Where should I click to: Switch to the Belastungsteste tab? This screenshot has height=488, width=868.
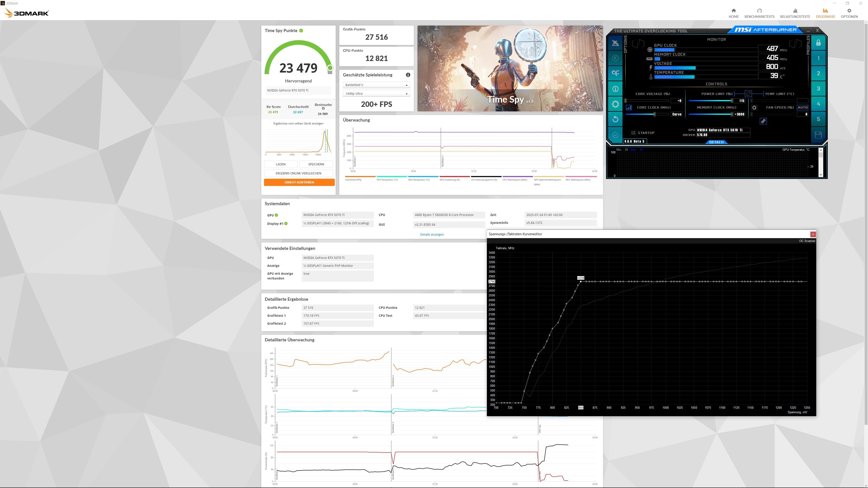point(795,14)
